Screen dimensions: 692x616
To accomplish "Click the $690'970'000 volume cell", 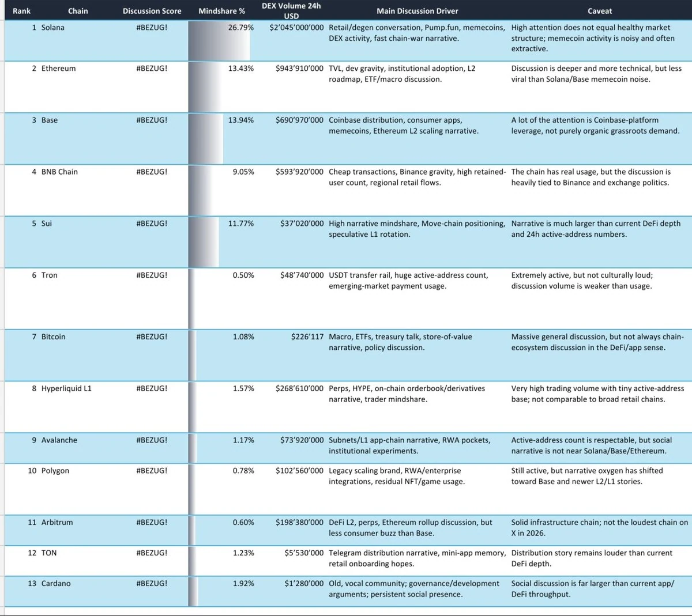I will (300, 120).
